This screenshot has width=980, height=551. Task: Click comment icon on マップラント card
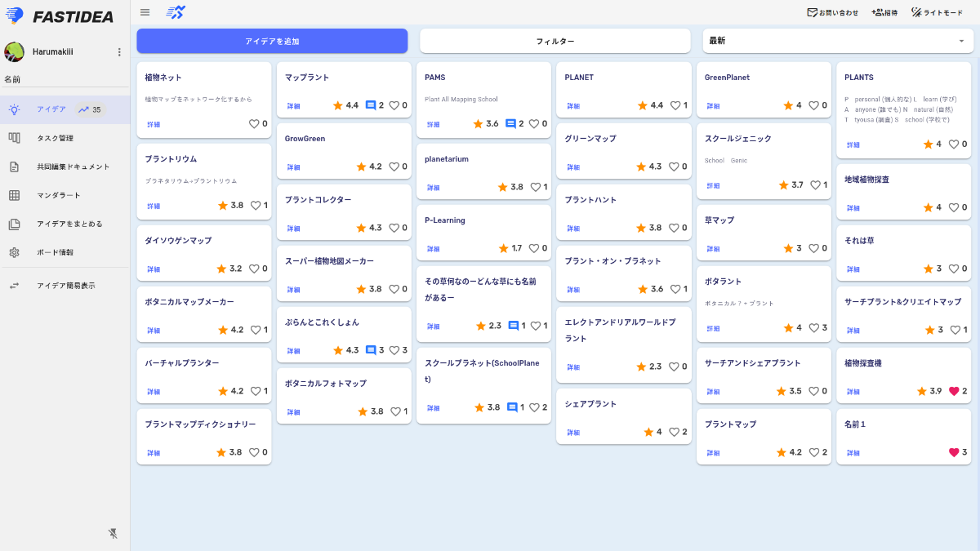pyautogui.click(x=371, y=105)
